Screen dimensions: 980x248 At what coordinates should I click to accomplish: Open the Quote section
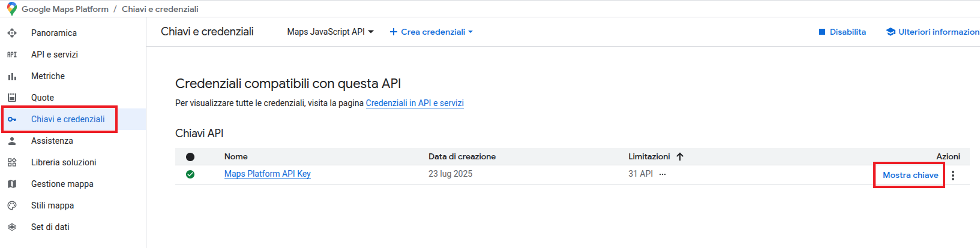[x=43, y=98]
